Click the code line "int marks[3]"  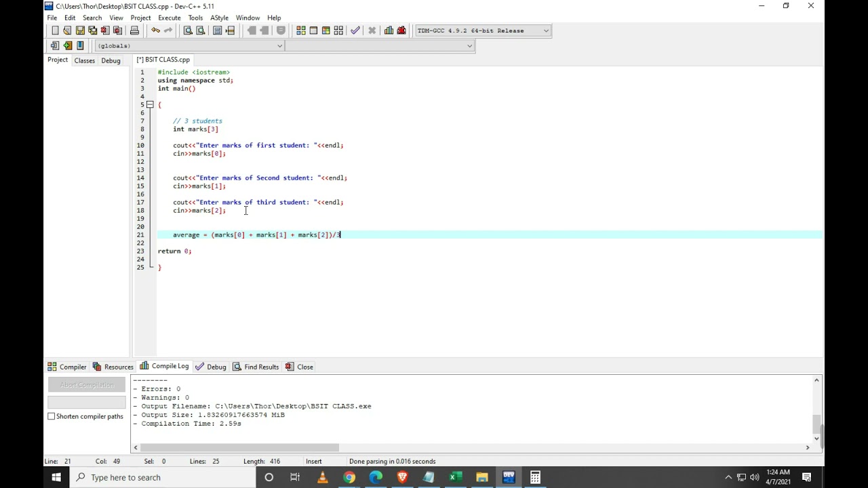coord(195,129)
